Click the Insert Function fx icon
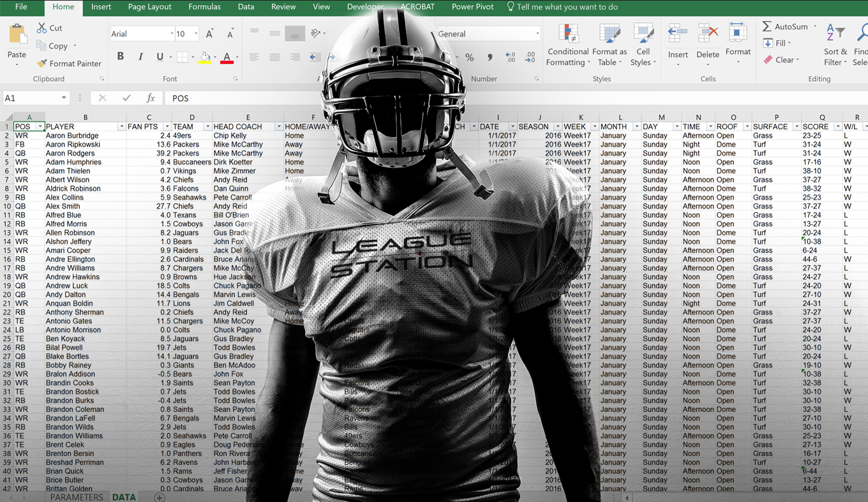Screen dimensions: 868x502 click(151, 98)
